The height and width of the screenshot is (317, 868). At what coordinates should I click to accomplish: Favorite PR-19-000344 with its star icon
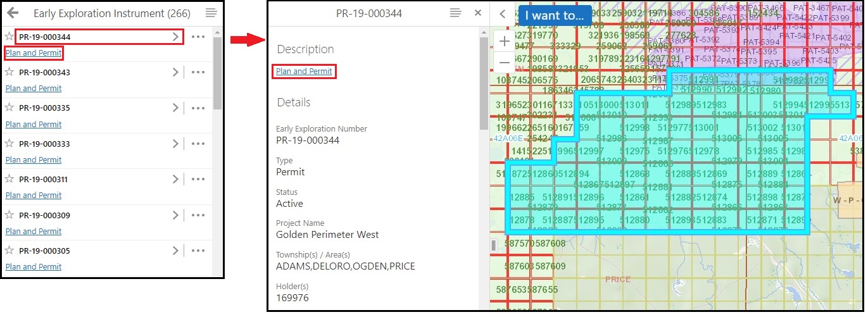pyautogui.click(x=9, y=37)
